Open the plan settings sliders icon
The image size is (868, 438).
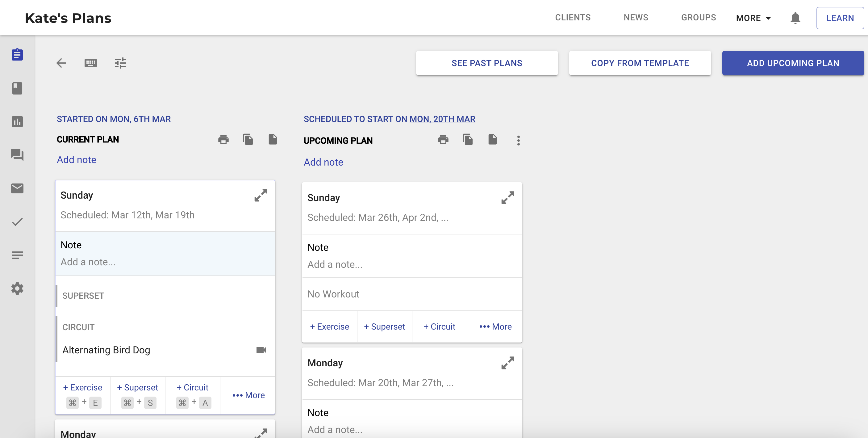[x=120, y=63]
